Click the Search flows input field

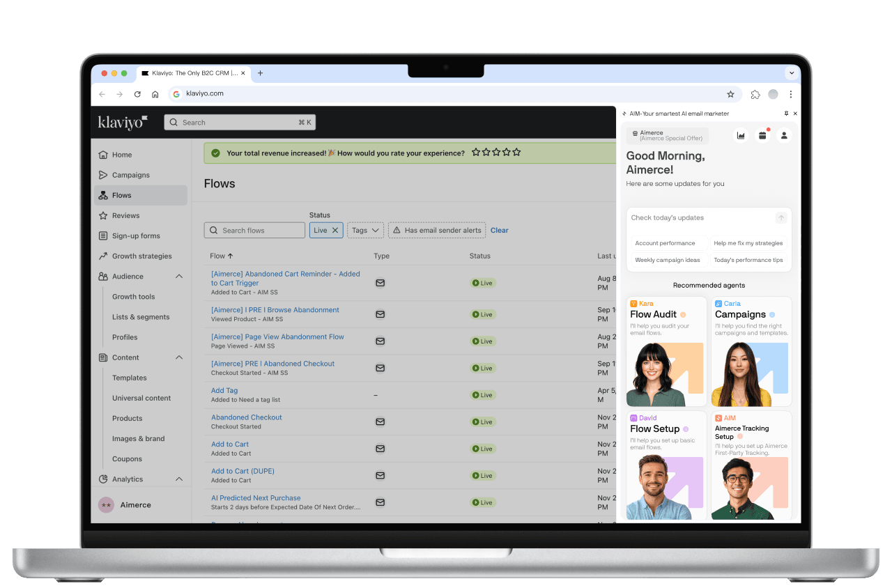(x=254, y=230)
